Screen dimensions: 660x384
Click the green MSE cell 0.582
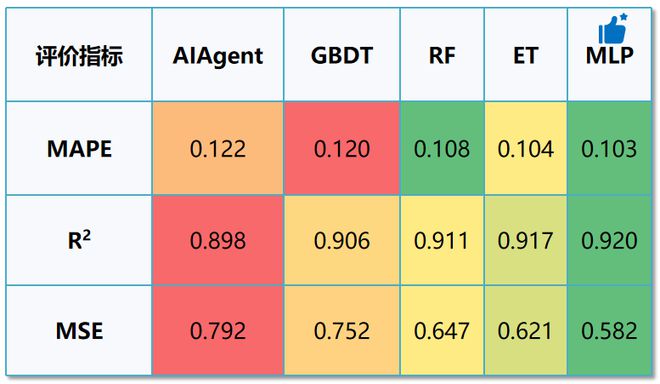(609, 331)
